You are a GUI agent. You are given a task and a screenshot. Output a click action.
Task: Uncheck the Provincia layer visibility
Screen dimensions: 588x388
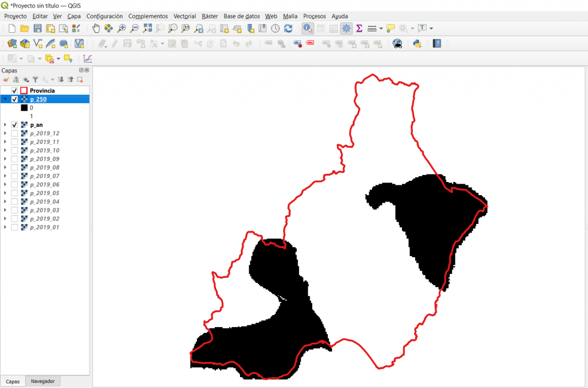(14, 91)
